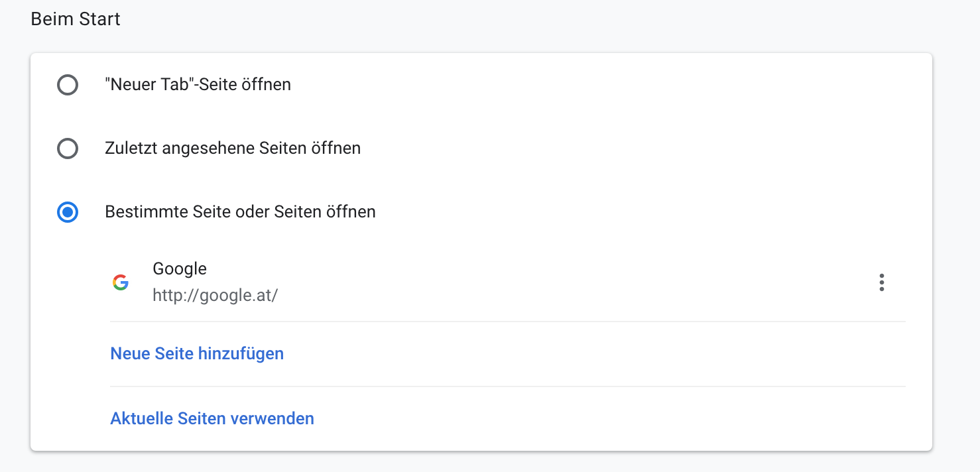Click the 'Beim Start' section heading

tap(75, 19)
